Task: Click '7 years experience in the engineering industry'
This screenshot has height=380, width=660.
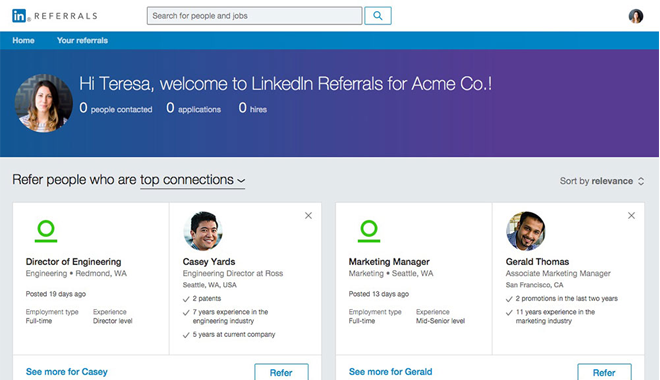Action: (226, 316)
